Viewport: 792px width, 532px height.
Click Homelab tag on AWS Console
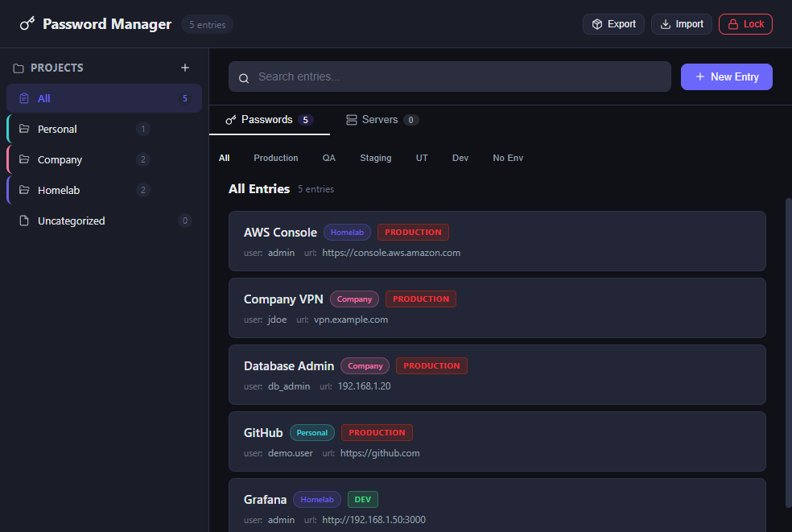(347, 233)
